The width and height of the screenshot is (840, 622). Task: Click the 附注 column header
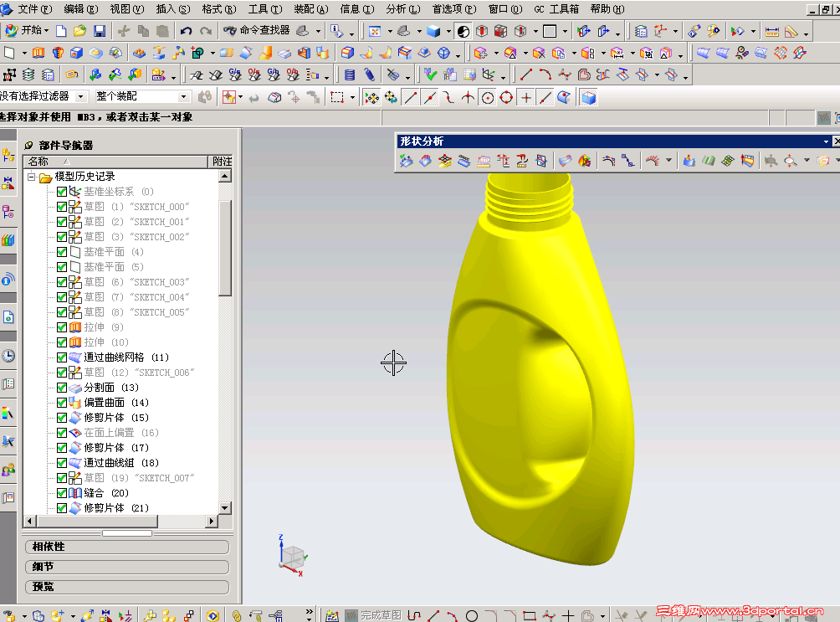[x=222, y=162]
